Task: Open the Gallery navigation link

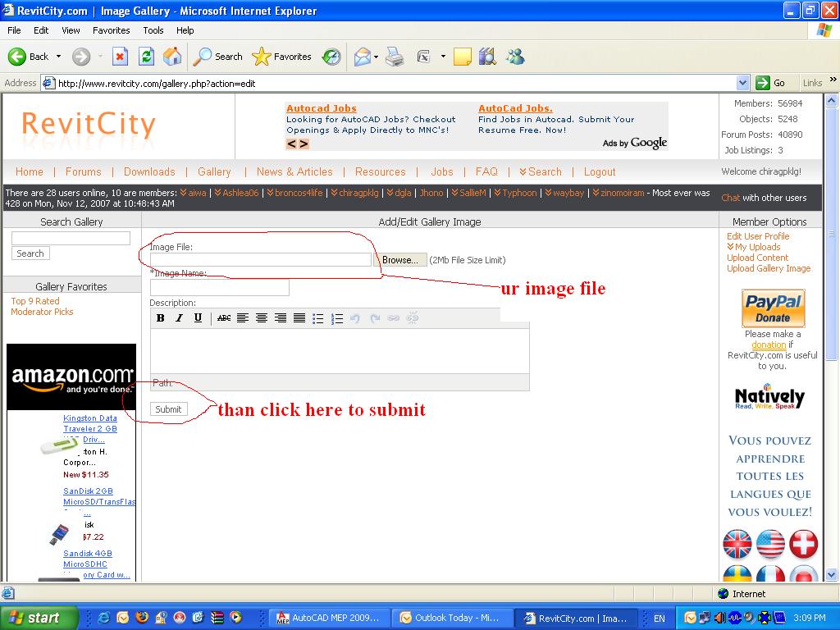Action: pyautogui.click(x=214, y=172)
